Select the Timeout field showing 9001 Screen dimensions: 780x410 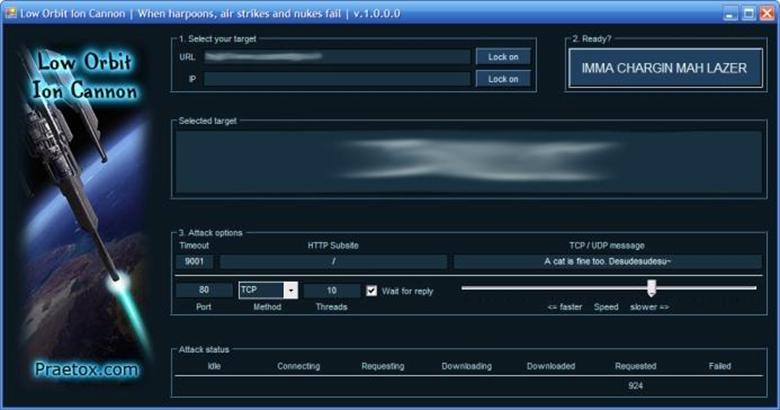point(194,262)
